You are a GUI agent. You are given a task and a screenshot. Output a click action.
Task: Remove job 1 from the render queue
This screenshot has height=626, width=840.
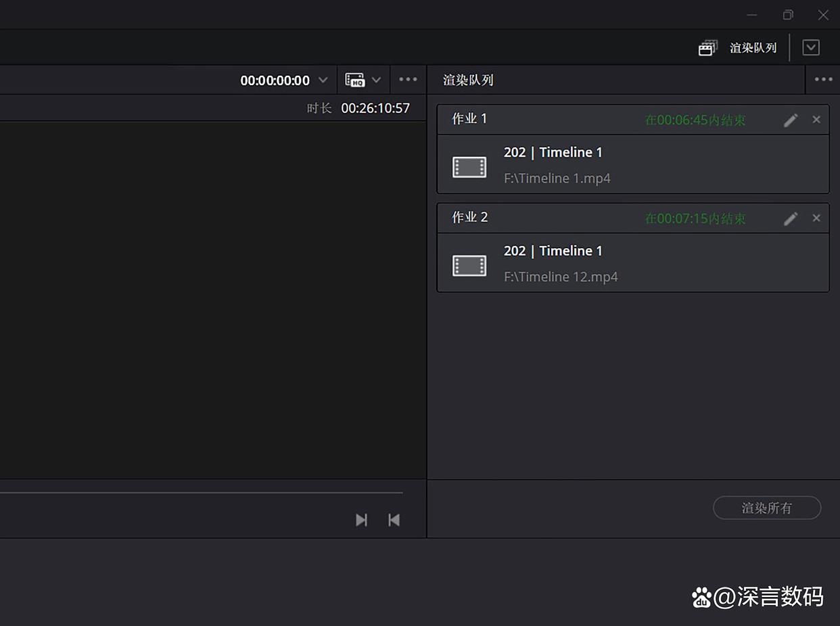tap(816, 120)
